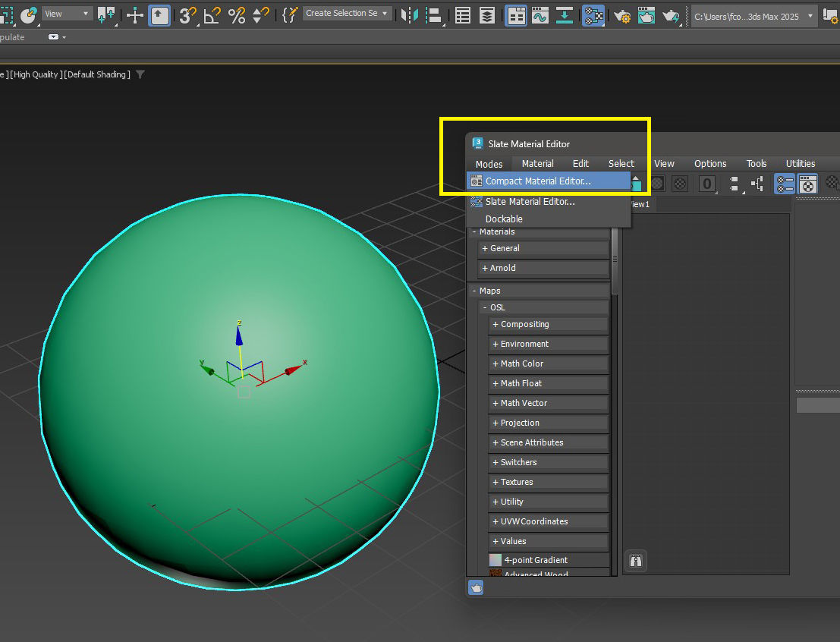Toggle Keyboard Shortcut Override button
Screen dimensions: 840x642
click(x=159, y=15)
